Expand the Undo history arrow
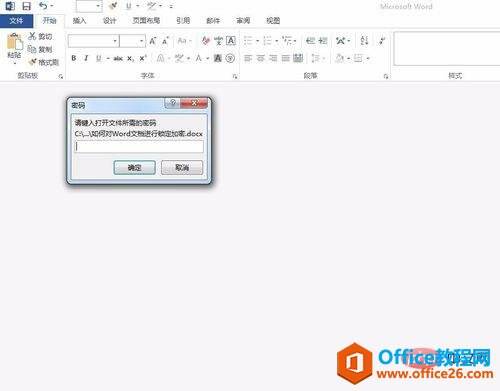500x391 pixels. point(52,6)
